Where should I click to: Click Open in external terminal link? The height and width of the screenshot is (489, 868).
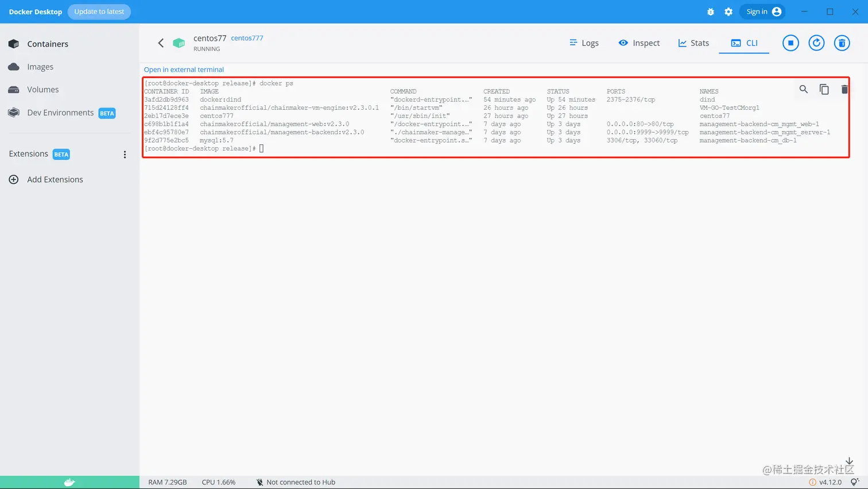coord(184,70)
